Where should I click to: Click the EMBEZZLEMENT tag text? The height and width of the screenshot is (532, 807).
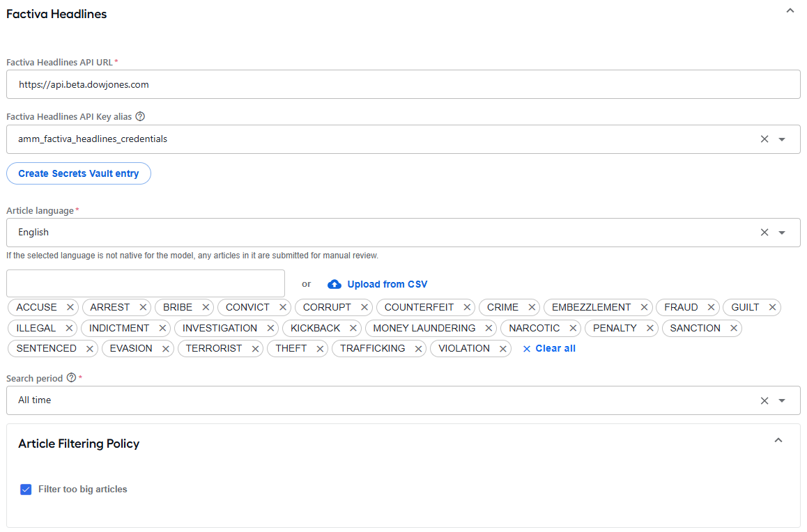[592, 307]
